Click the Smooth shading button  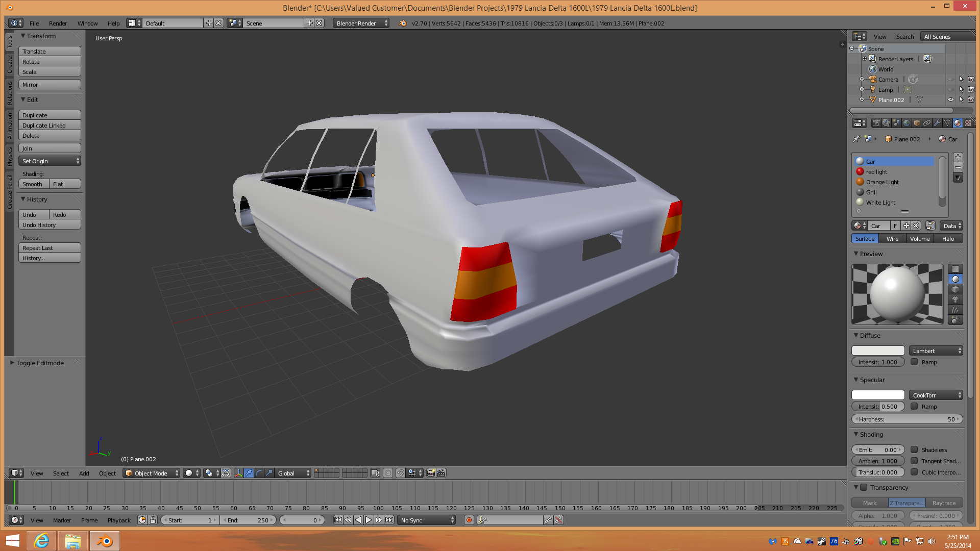pyautogui.click(x=34, y=184)
